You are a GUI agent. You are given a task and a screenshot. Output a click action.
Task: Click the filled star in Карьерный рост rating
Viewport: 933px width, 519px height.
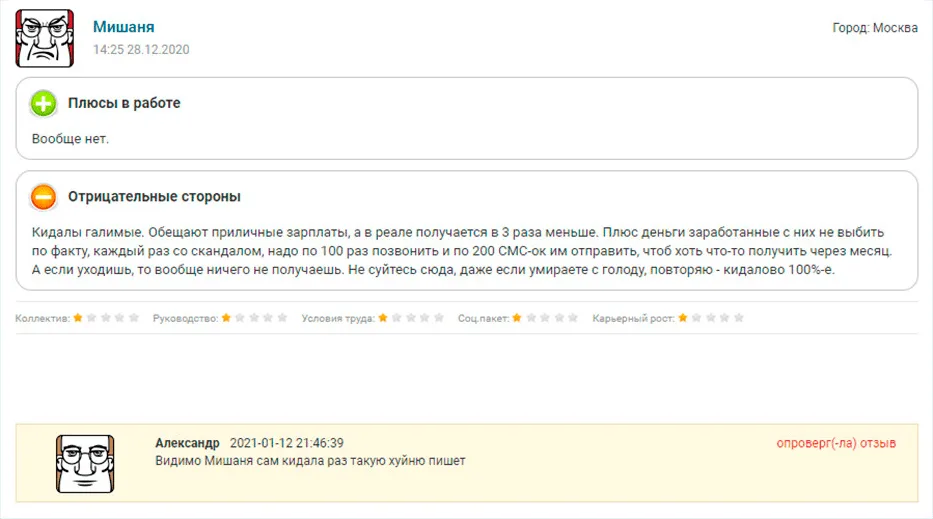(x=683, y=318)
